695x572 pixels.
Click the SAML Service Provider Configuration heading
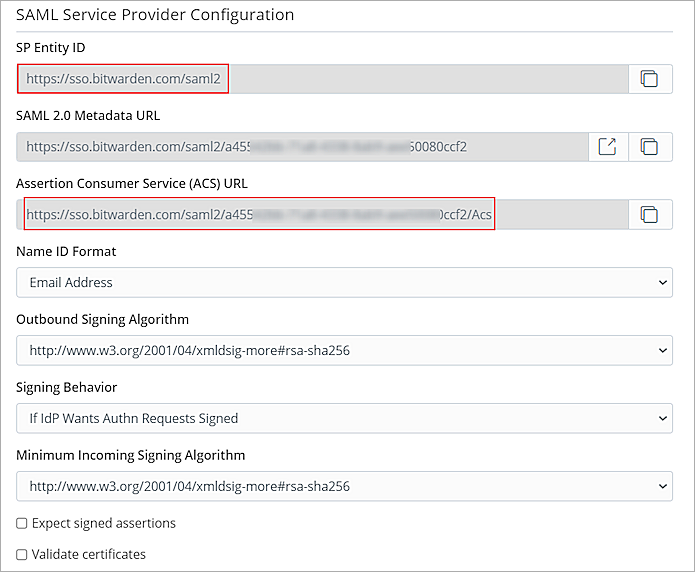(155, 15)
